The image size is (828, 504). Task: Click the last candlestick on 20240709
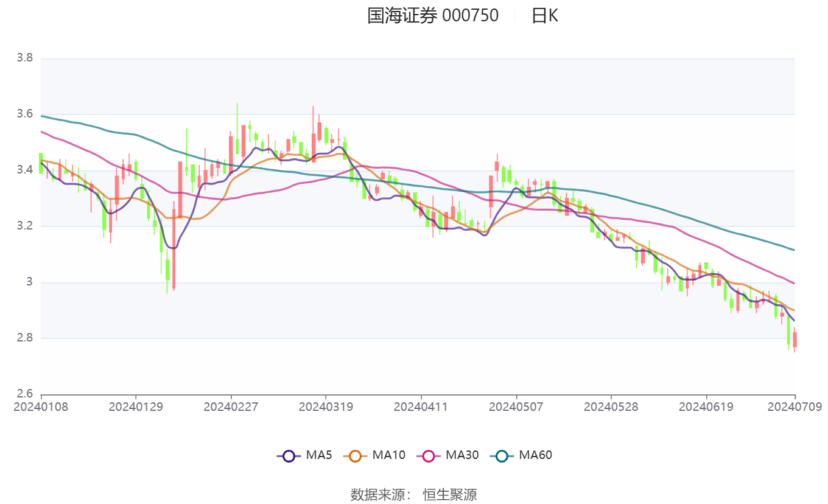[x=795, y=340]
